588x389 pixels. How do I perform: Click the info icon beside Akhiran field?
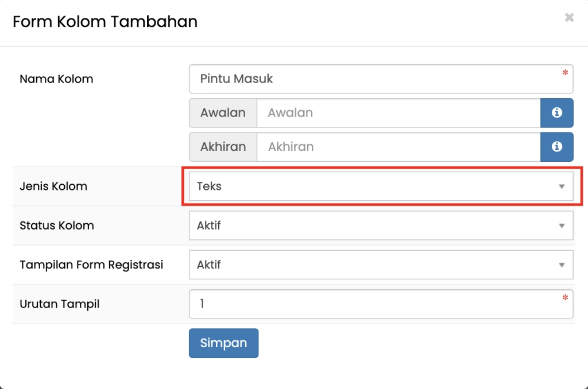556,146
